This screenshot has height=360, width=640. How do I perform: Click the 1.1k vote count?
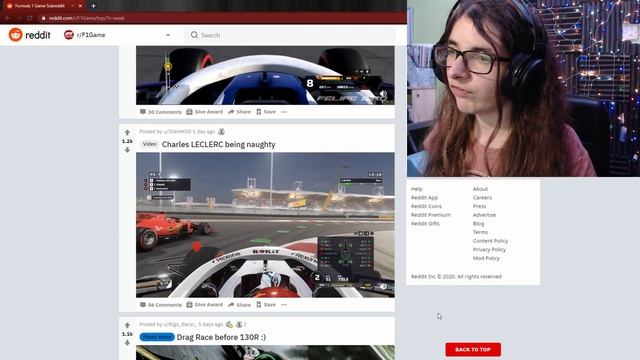click(x=127, y=334)
